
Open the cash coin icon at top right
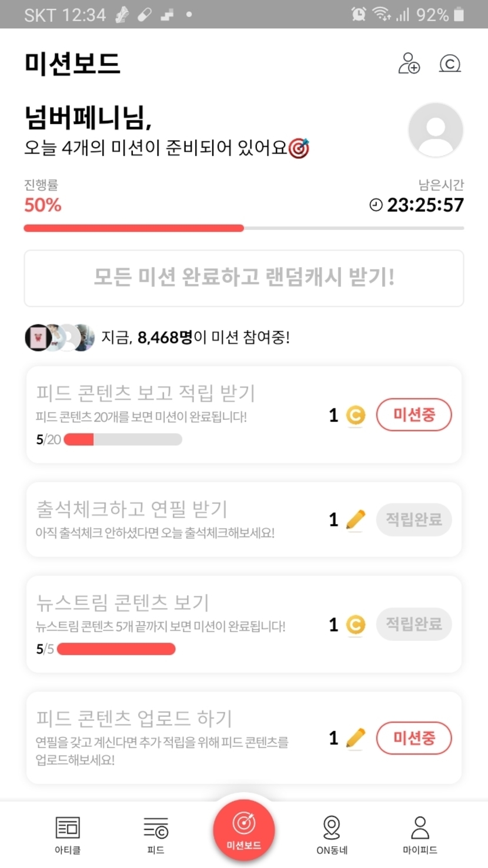click(450, 64)
